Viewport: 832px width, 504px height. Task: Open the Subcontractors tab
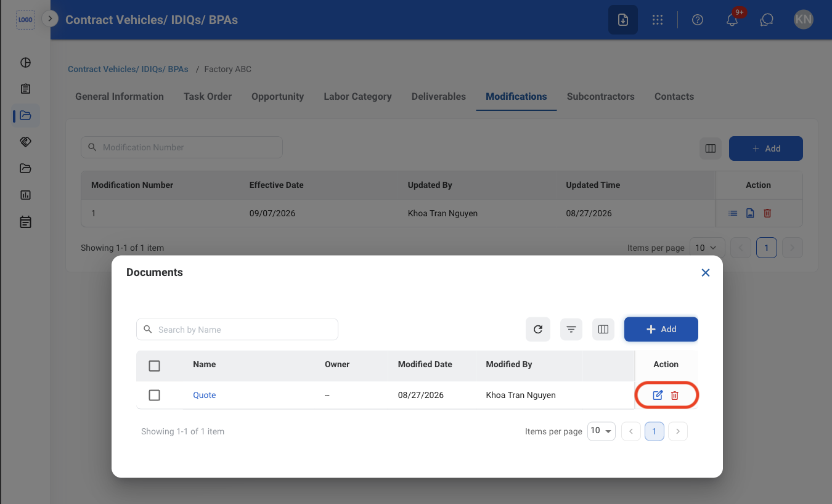tap(601, 96)
